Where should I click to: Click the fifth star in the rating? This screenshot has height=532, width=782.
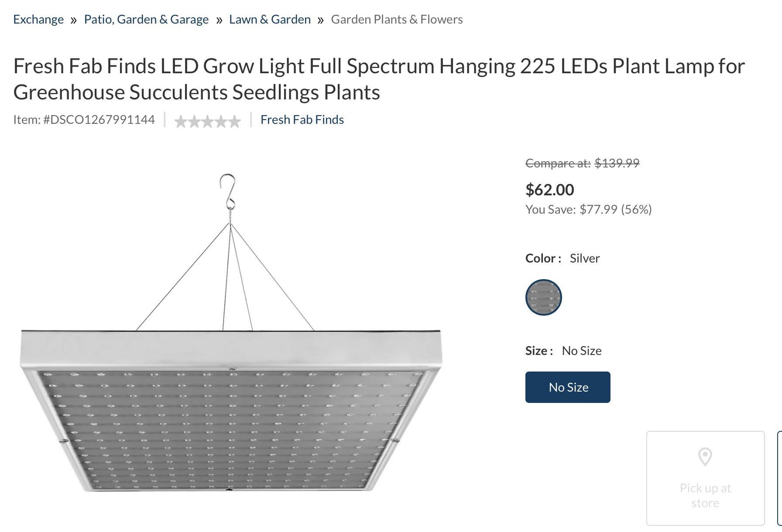[235, 121]
